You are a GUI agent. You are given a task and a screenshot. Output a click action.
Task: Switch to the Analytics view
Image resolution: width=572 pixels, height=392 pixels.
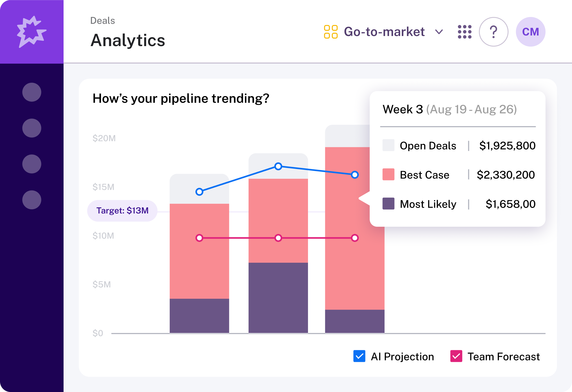click(128, 40)
